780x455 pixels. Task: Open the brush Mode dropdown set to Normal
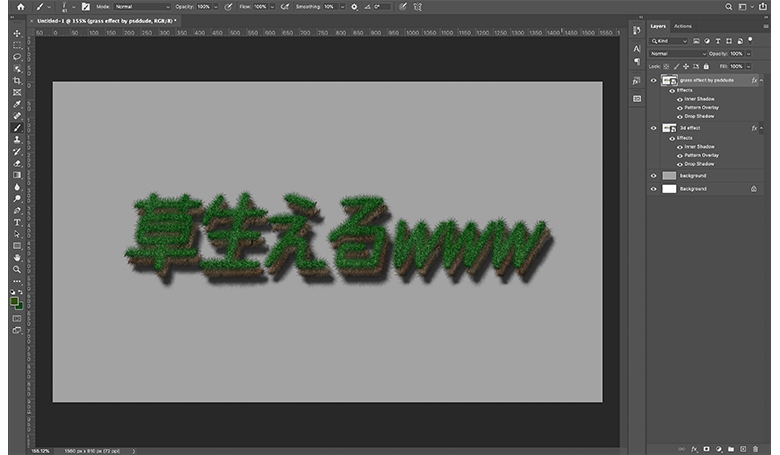142,7
